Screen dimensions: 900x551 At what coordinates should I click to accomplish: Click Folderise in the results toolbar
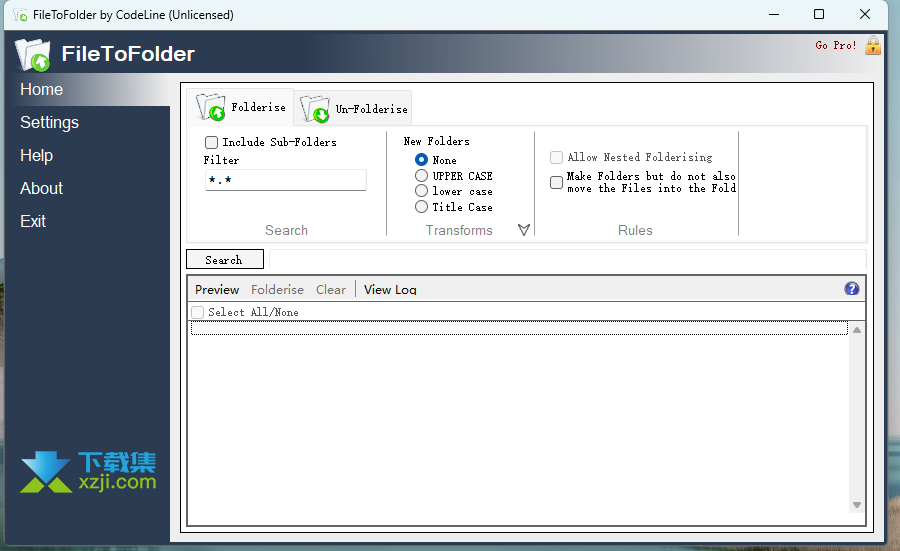(277, 290)
